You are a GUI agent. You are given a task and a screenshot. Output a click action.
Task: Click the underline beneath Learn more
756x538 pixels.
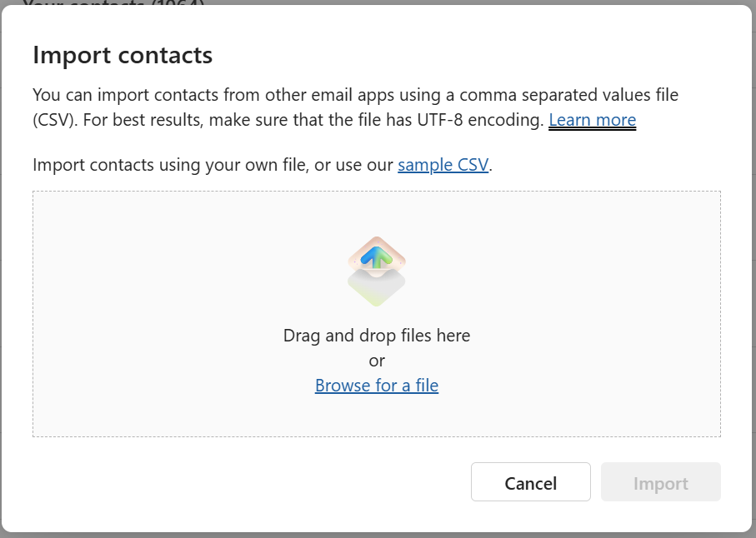[592, 129]
